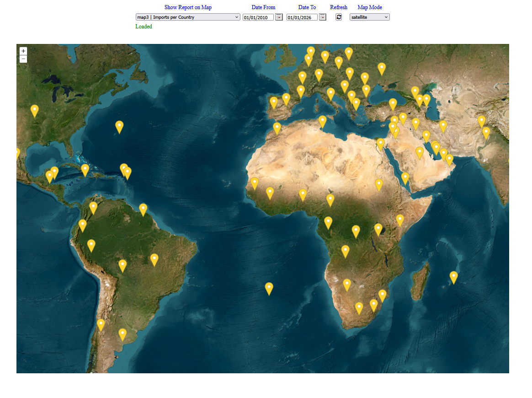Click the Refresh icon button

point(339,17)
